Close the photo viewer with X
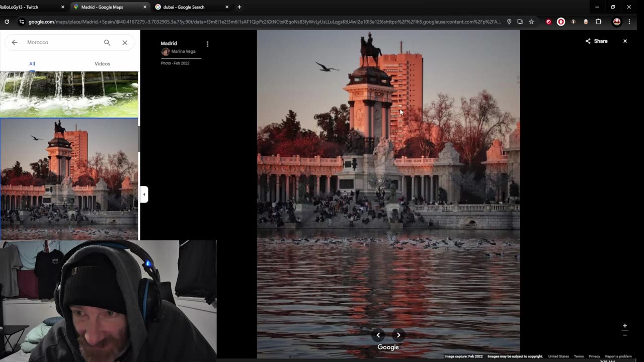Image resolution: width=644 pixels, height=362 pixels. coord(625,41)
